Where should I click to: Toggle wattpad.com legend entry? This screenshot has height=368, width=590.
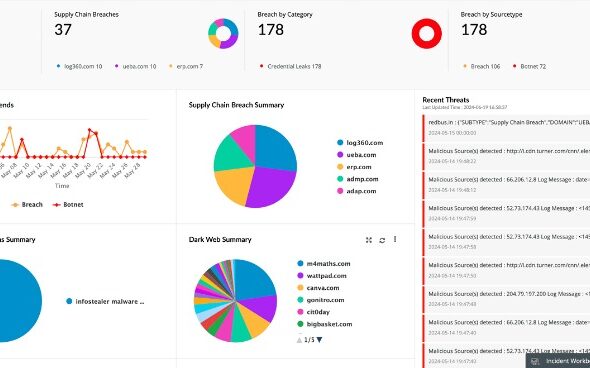click(322, 276)
